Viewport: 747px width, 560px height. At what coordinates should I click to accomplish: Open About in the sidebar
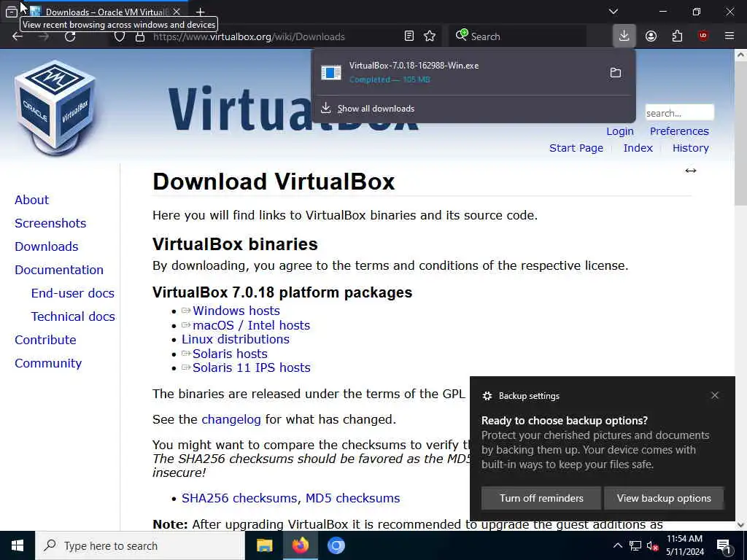click(x=31, y=200)
